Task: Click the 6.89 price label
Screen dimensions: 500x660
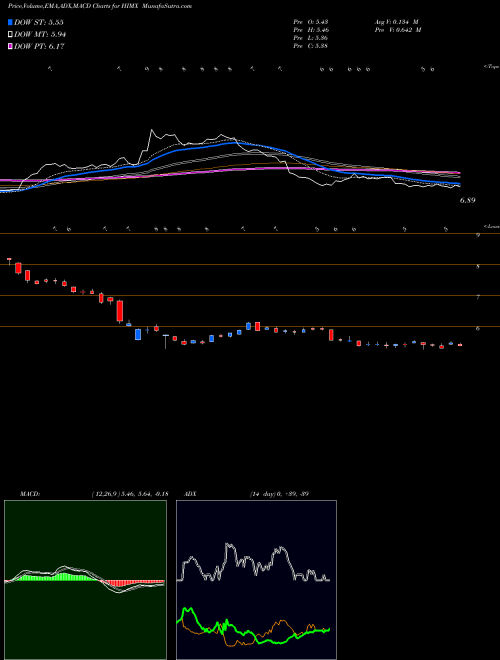Action: [468, 200]
